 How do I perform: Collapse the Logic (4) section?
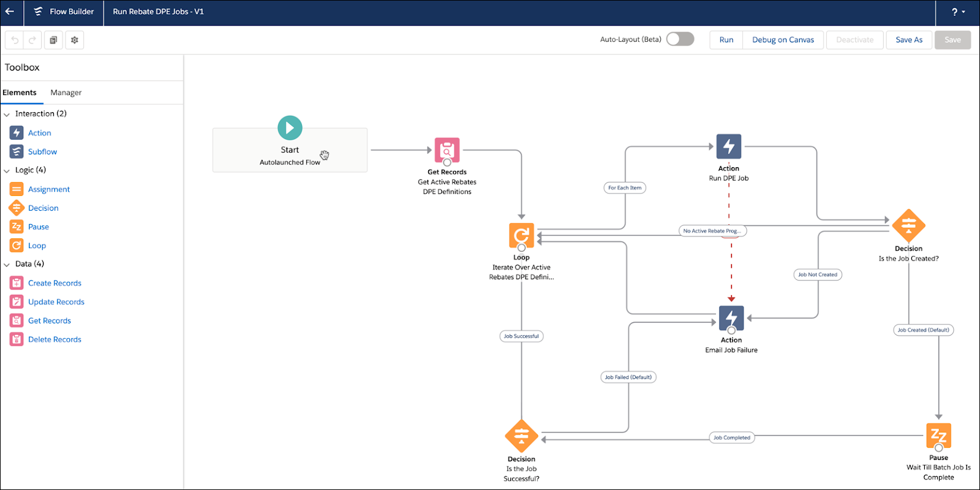coord(7,170)
